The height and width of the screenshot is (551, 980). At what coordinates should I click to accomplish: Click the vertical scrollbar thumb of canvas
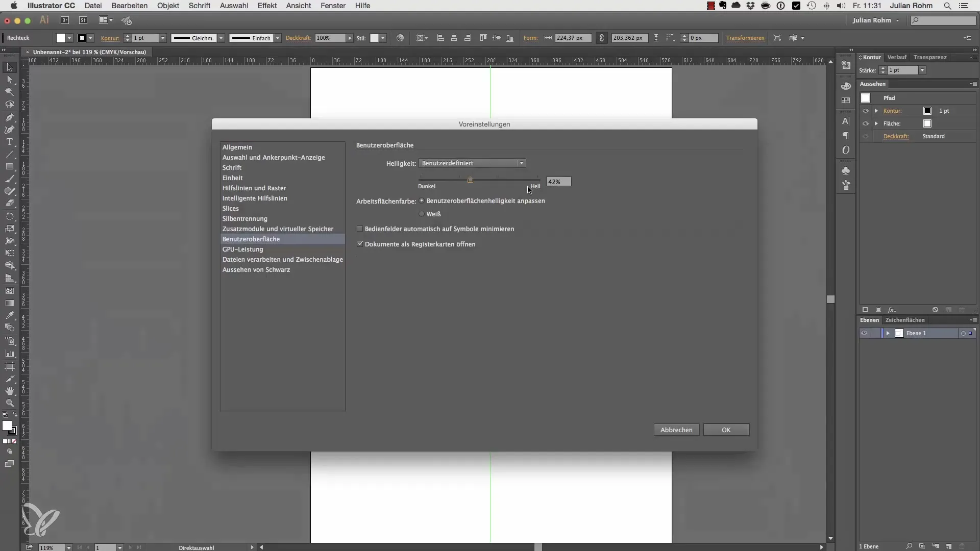tap(830, 299)
